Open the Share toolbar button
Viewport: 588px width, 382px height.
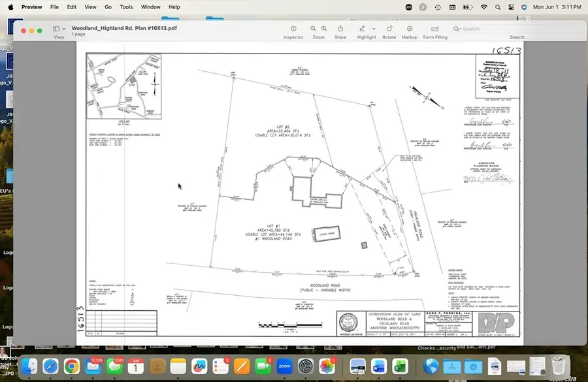coord(340,29)
